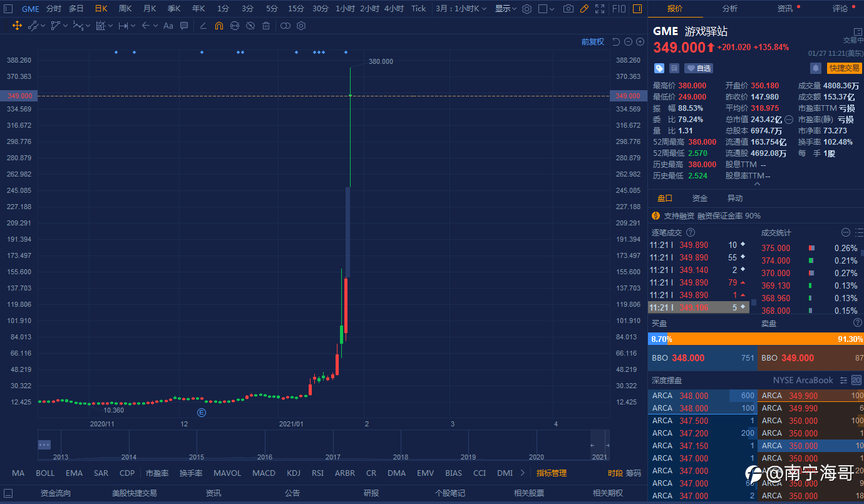Apply the MACD indicator

tap(264, 473)
